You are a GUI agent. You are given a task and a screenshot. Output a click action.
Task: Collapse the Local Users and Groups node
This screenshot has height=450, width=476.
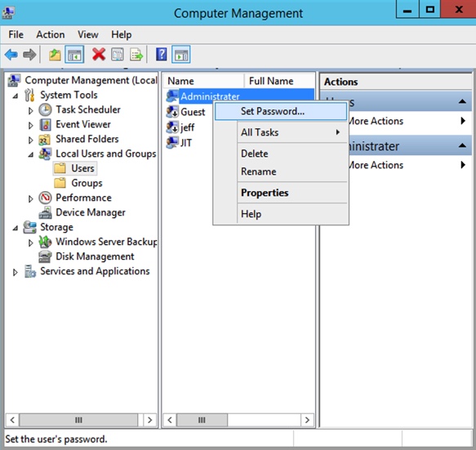pyautogui.click(x=31, y=154)
